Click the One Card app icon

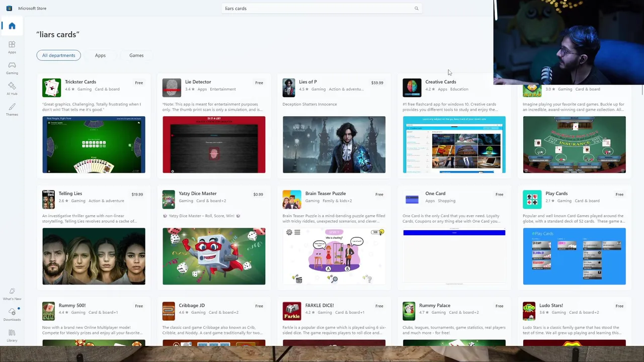point(412,199)
